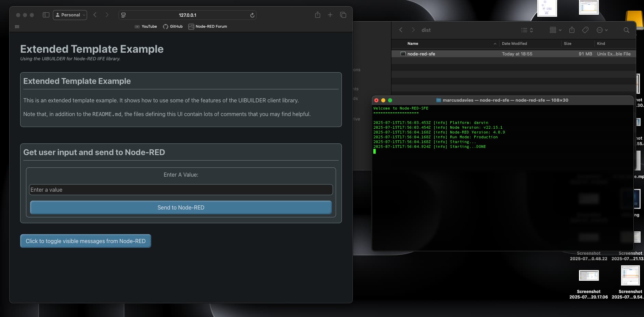Toggle Name column sort direction arrow
Viewport: 644px width, 317px height.
pyautogui.click(x=495, y=44)
